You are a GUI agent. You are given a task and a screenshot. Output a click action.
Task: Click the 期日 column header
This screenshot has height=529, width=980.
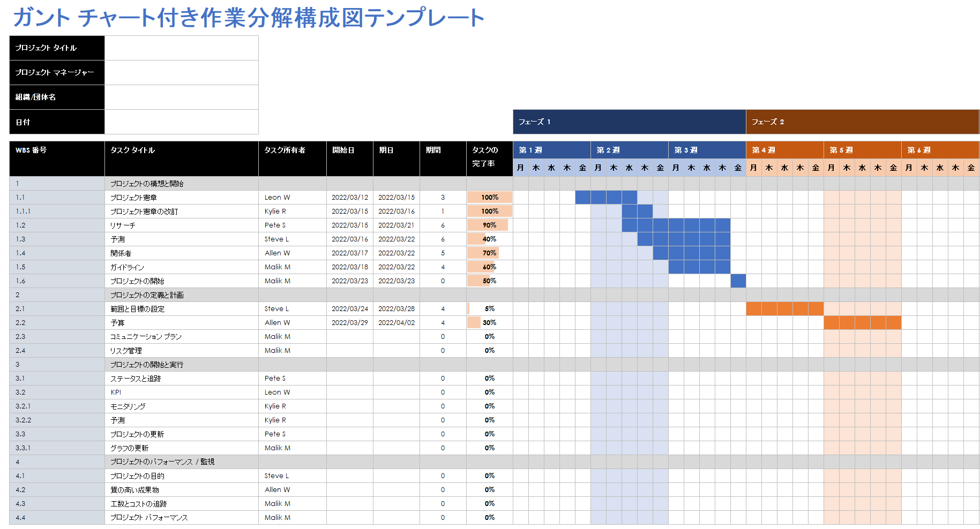coord(397,158)
